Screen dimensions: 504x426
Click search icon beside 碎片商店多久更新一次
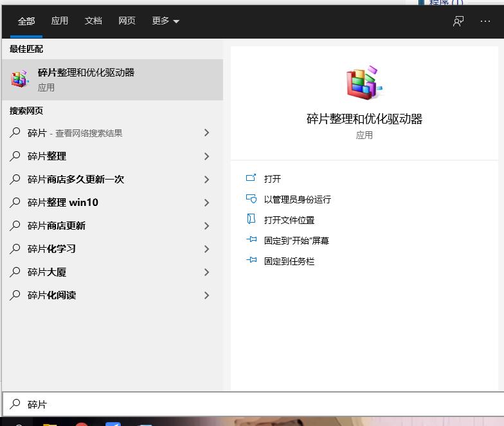tap(15, 179)
